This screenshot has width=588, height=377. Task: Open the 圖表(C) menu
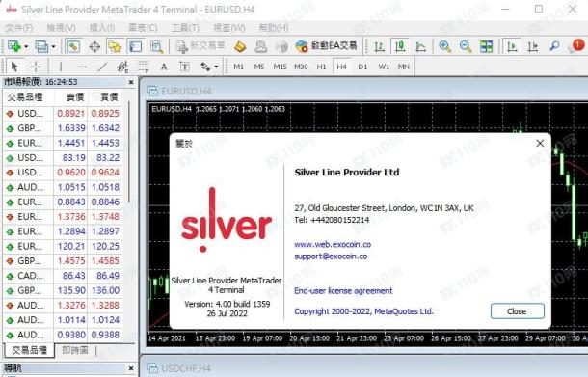click(x=143, y=28)
